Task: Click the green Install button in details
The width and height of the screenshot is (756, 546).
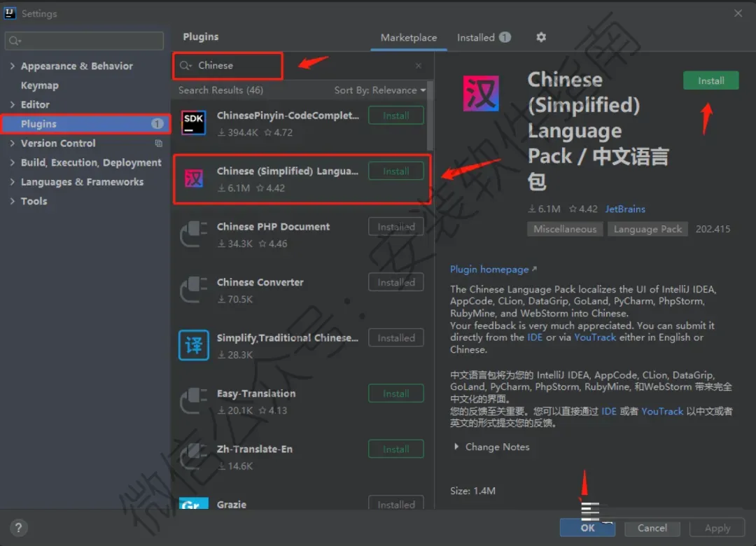Action: [710, 80]
